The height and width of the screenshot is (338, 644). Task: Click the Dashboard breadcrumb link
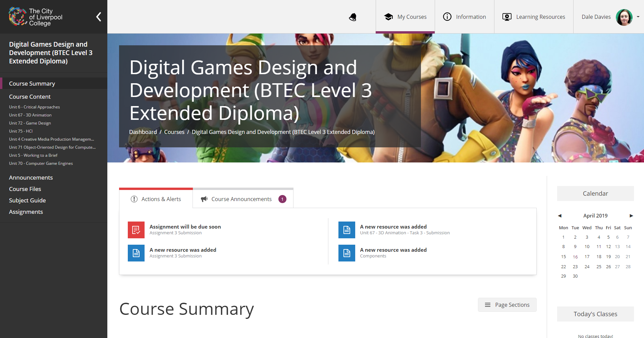point(143,132)
